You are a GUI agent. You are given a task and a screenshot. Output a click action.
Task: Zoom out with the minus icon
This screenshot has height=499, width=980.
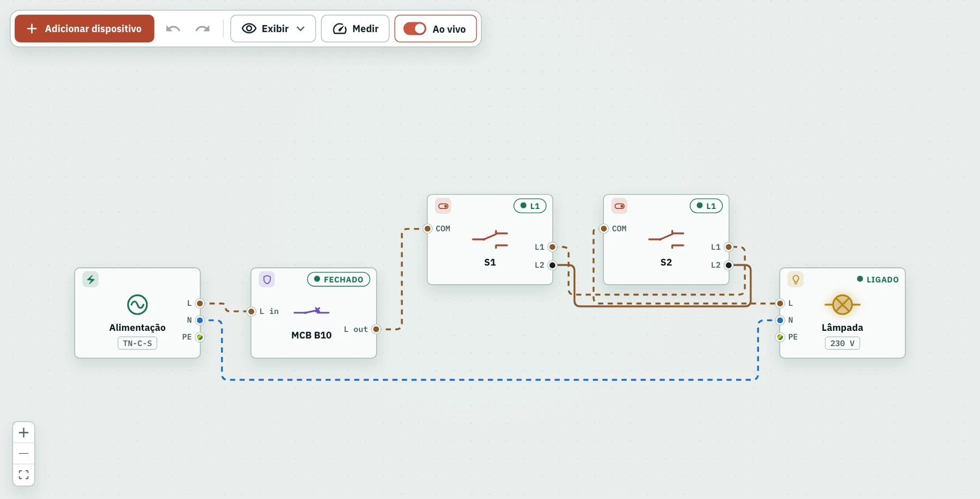(23, 453)
